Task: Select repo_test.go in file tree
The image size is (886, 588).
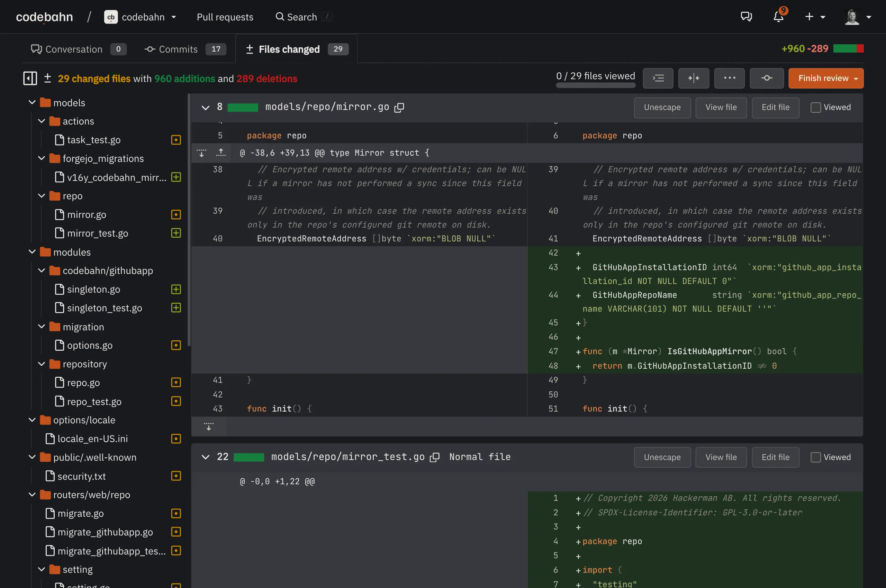Action: click(94, 402)
